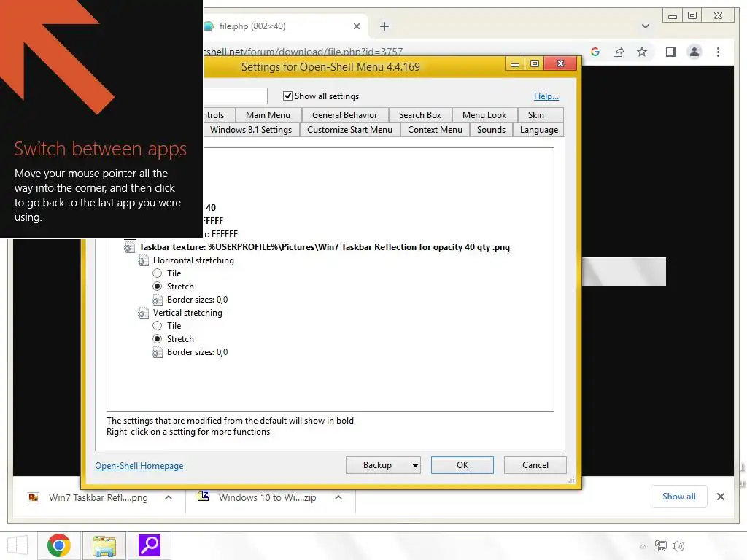Expand options for Windows 10 zip download

point(338,497)
